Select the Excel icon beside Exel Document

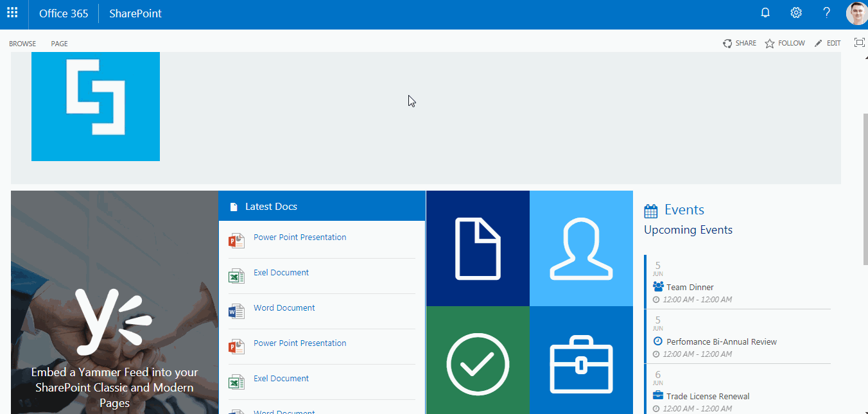coord(236,275)
